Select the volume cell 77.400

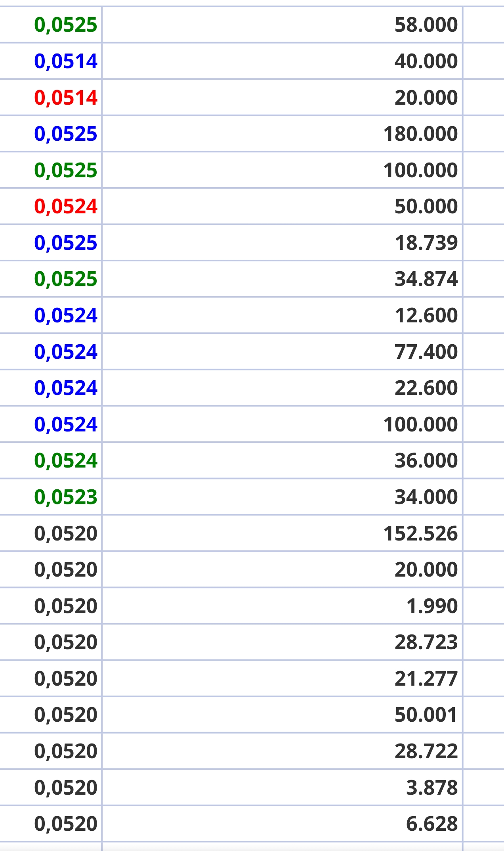tap(426, 352)
